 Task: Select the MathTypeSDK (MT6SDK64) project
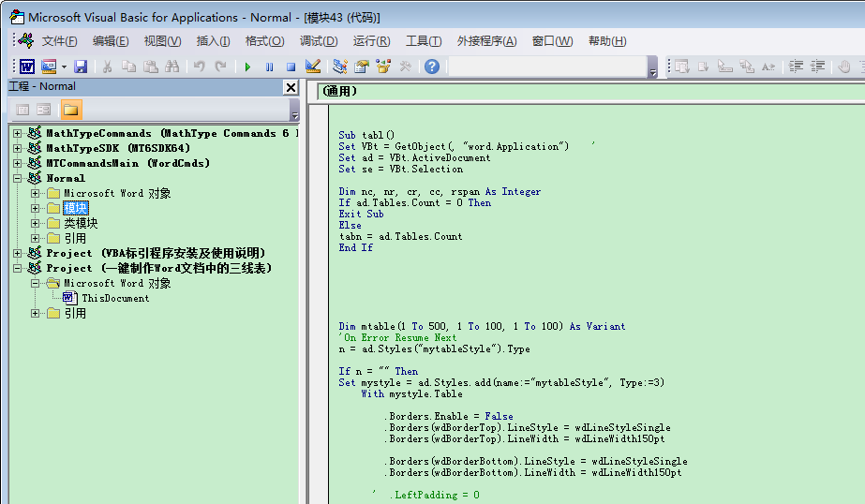(x=118, y=148)
